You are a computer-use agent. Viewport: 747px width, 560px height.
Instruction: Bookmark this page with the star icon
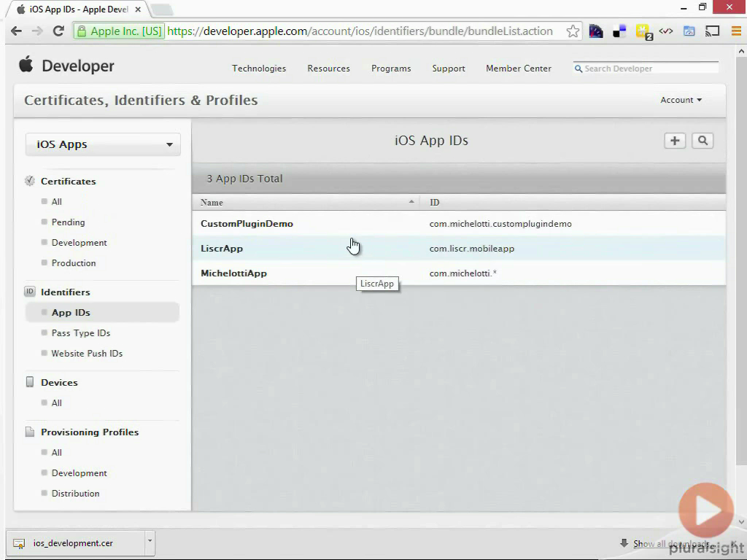pos(573,31)
